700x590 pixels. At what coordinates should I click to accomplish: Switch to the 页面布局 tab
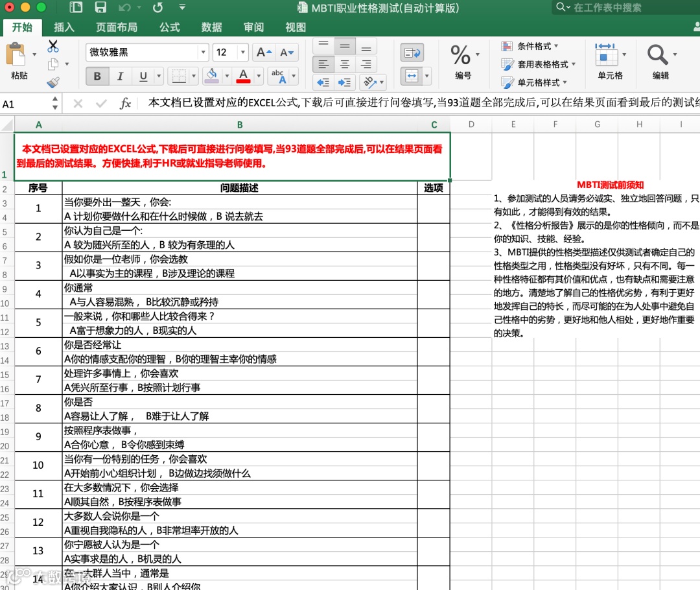[117, 27]
